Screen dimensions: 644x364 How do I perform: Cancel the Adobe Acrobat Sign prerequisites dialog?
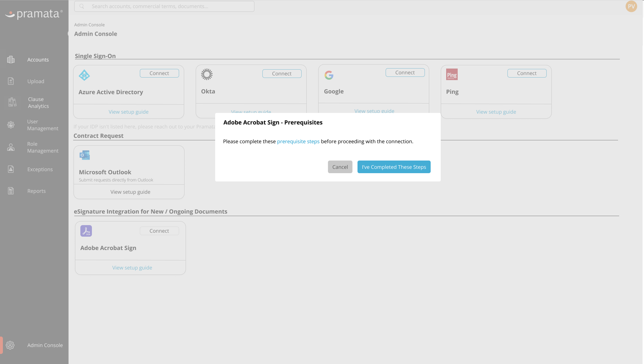[340, 167]
